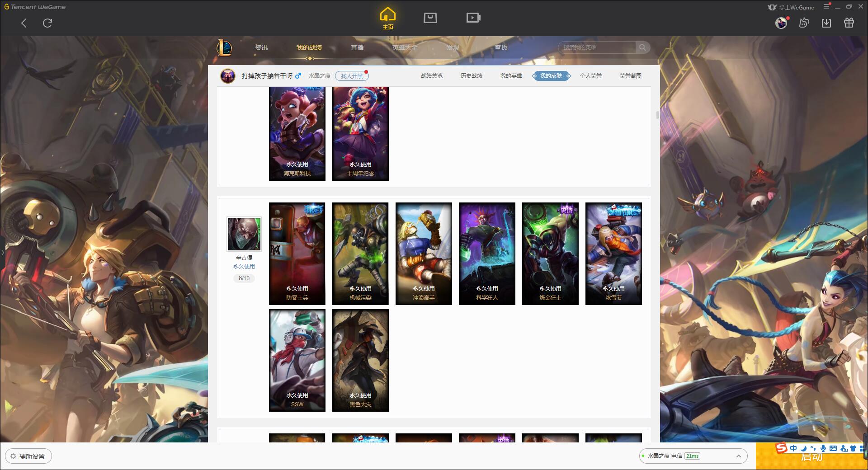
Task: Select the 我的皮肤 sub-tab
Action: click(x=551, y=76)
